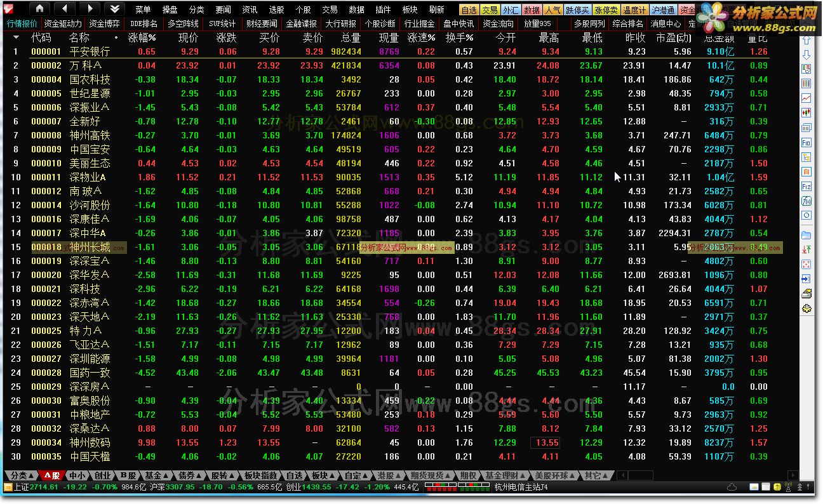Click the report-with-clock icon in the sidebar
The height and width of the screenshot is (504, 823).
(806, 69)
